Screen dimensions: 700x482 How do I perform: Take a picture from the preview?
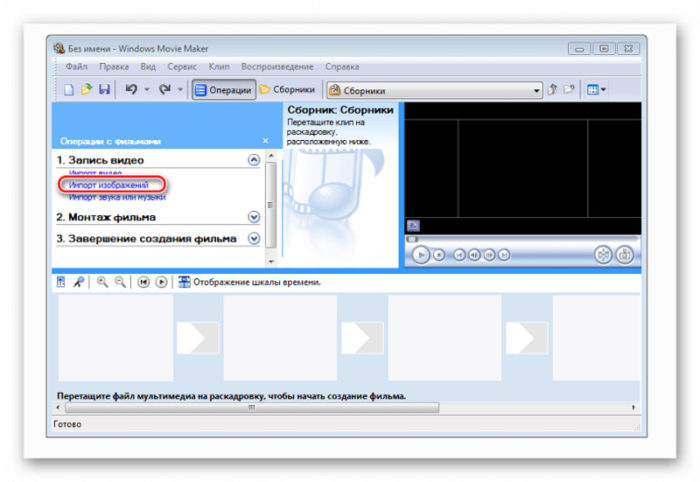[x=625, y=255]
